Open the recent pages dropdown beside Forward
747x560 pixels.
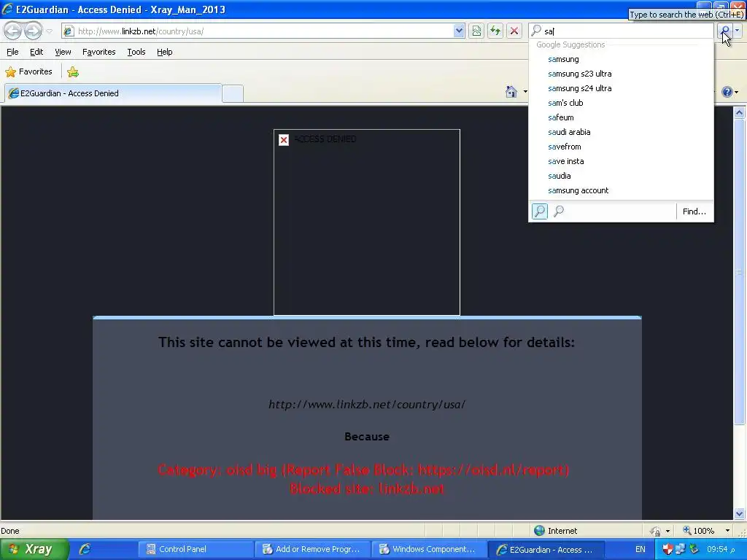click(49, 31)
